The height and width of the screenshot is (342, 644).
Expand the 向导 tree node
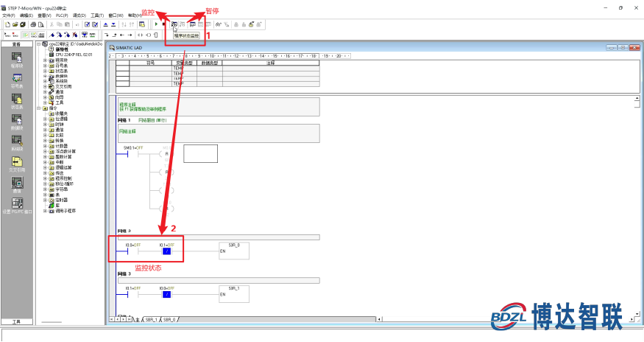45,97
